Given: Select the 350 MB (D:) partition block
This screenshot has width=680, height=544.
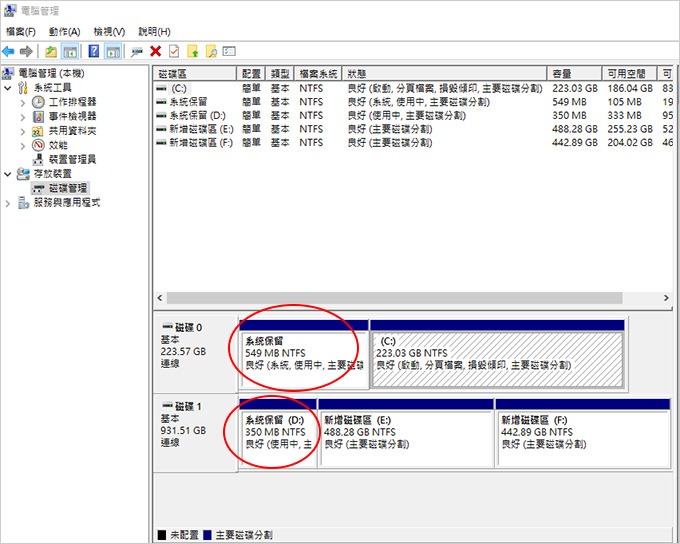Looking at the screenshot, I should coord(278,433).
